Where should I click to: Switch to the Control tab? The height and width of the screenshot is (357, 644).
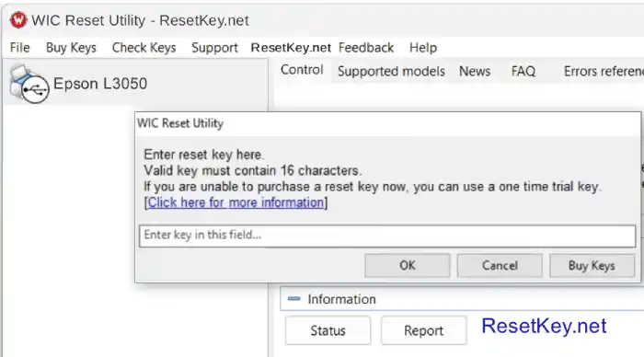302,70
